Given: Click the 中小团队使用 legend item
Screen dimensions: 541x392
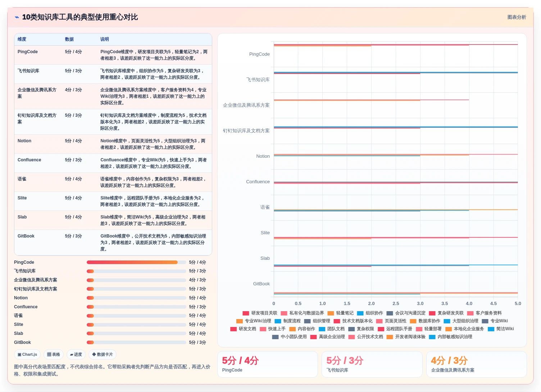Looking at the screenshot, I should [289, 337].
